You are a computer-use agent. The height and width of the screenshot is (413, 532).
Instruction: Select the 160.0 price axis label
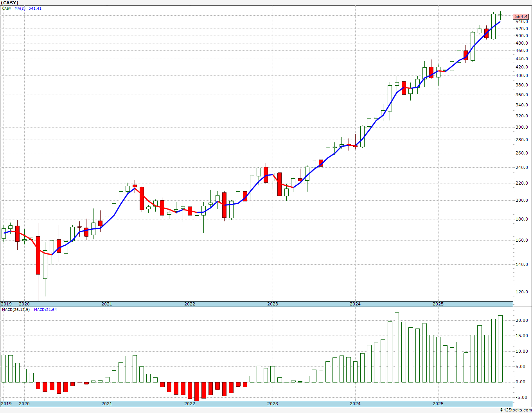pos(521,240)
